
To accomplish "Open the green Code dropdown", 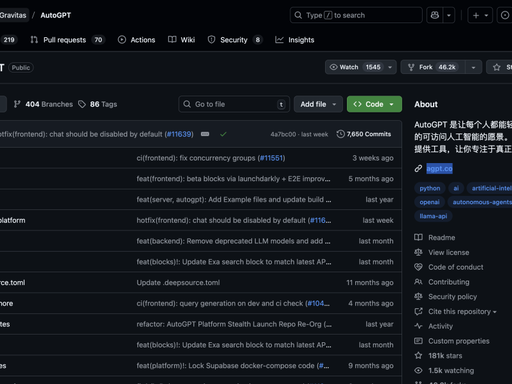I will coord(374,104).
